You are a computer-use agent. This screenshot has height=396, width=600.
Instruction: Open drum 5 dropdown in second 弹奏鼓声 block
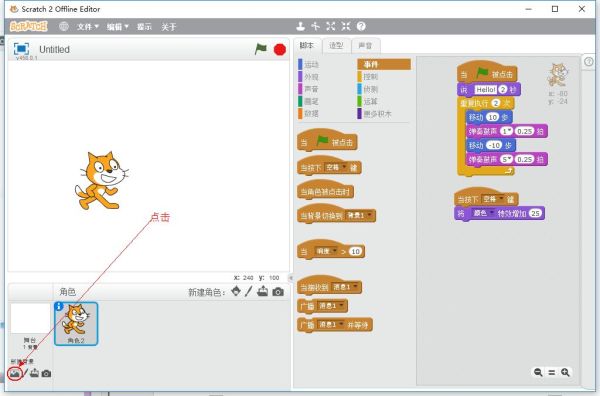507,159
